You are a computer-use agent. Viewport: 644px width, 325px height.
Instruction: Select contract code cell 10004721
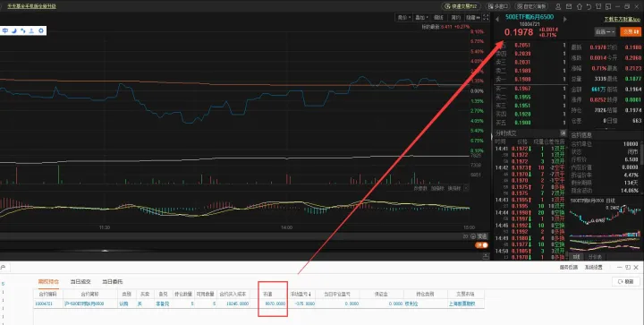[x=44, y=304]
